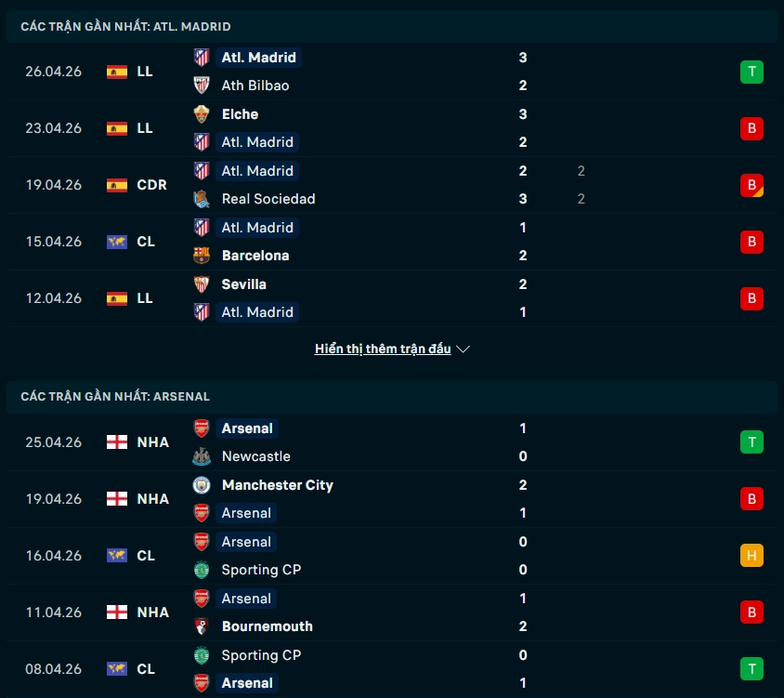Select the Atl. Madrid club crest
The image size is (784, 698).
pyautogui.click(x=202, y=57)
